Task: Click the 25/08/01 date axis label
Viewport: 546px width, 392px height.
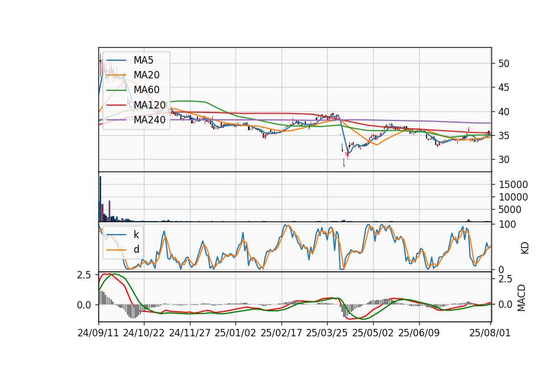Action: coord(490,333)
